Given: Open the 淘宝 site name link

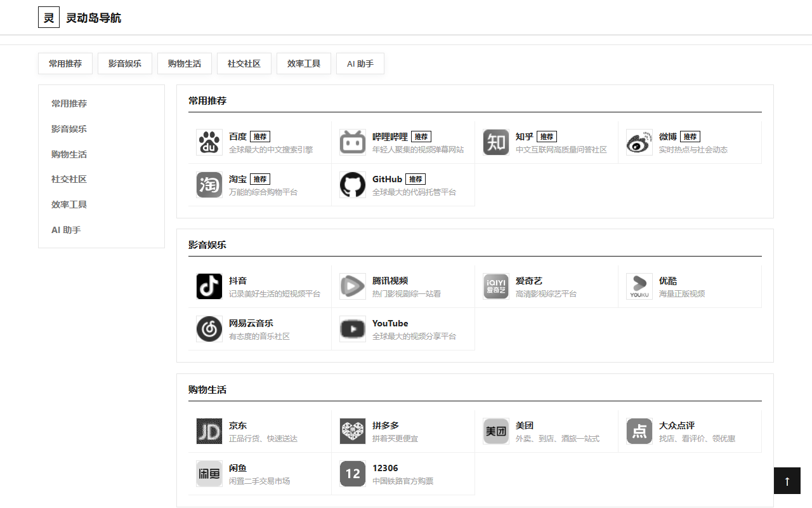Looking at the screenshot, I should pyautogui.click(x=238, y=179).
